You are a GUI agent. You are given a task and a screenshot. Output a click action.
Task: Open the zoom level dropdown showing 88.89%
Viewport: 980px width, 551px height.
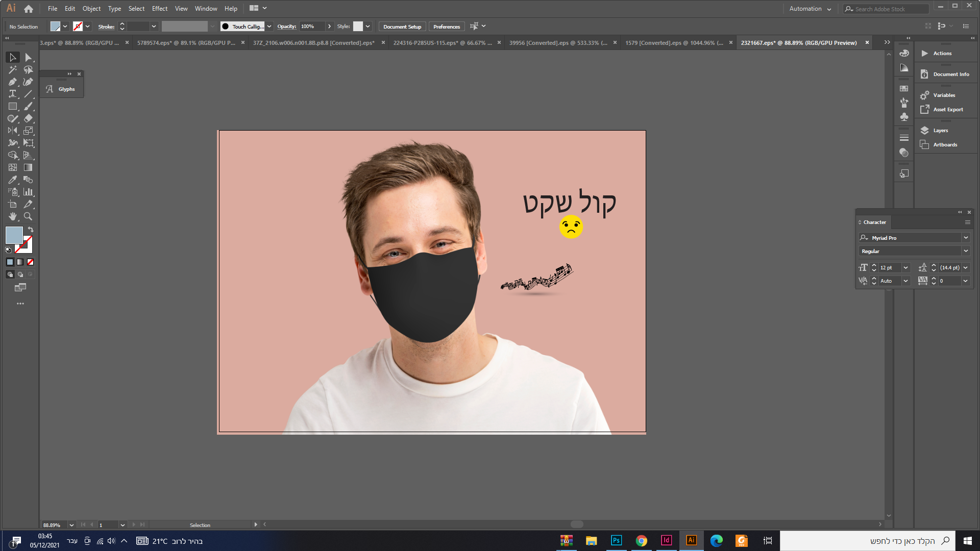(71, 525)
